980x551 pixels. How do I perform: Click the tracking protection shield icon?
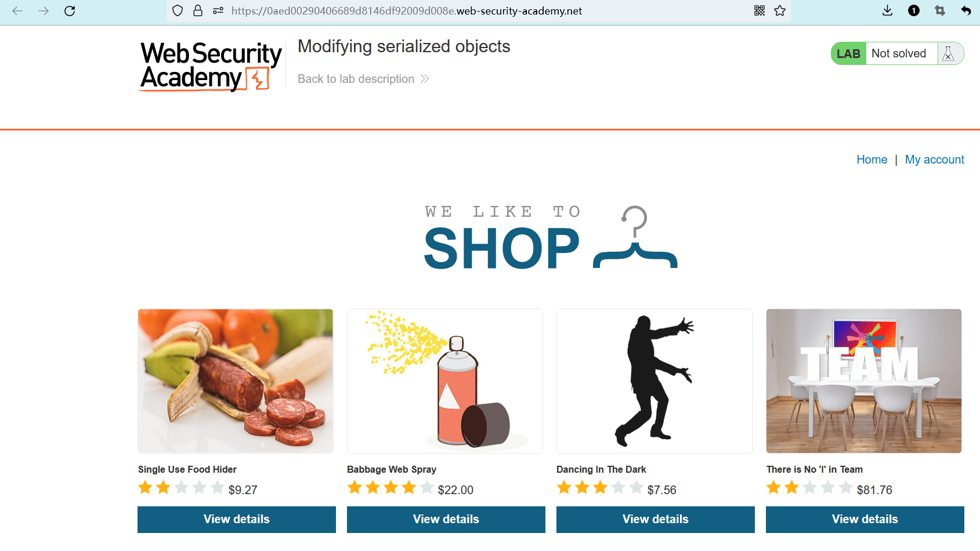click(x=178, y=11)
